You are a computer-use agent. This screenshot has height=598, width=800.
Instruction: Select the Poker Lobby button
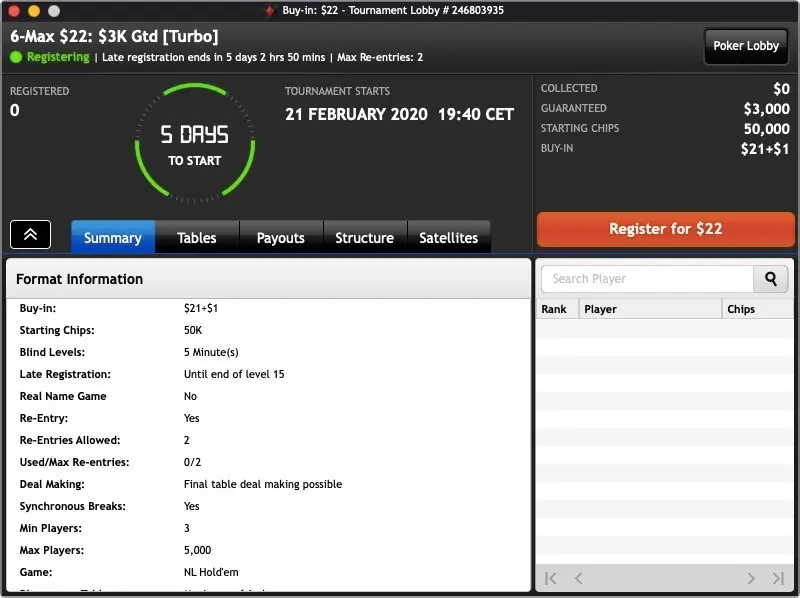pyautogui.click(x=745, y=46)
